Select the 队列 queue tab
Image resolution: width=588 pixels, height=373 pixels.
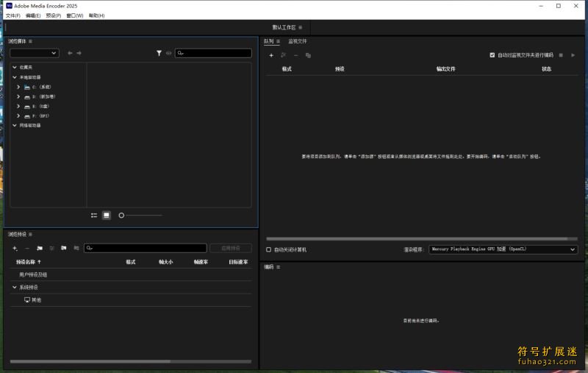268,41
